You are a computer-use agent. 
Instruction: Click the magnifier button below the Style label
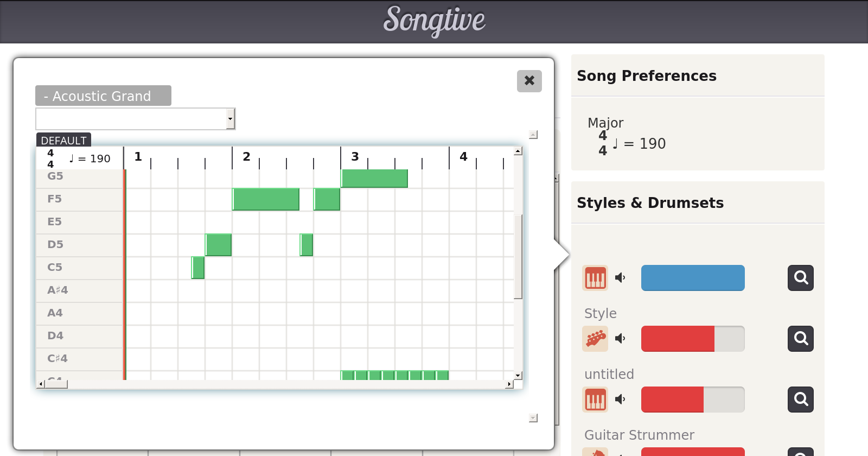click(x=800, y=339)
